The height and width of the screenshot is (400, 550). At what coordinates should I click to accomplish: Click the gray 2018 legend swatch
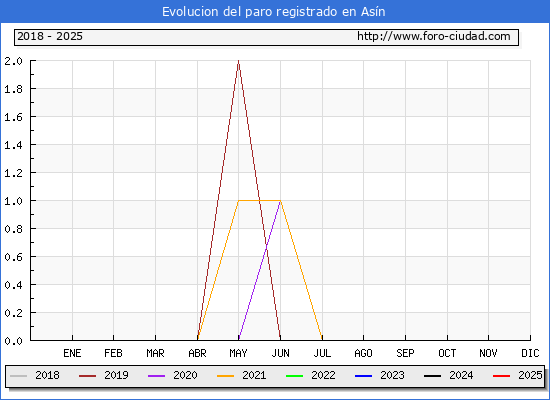[19, 376]
